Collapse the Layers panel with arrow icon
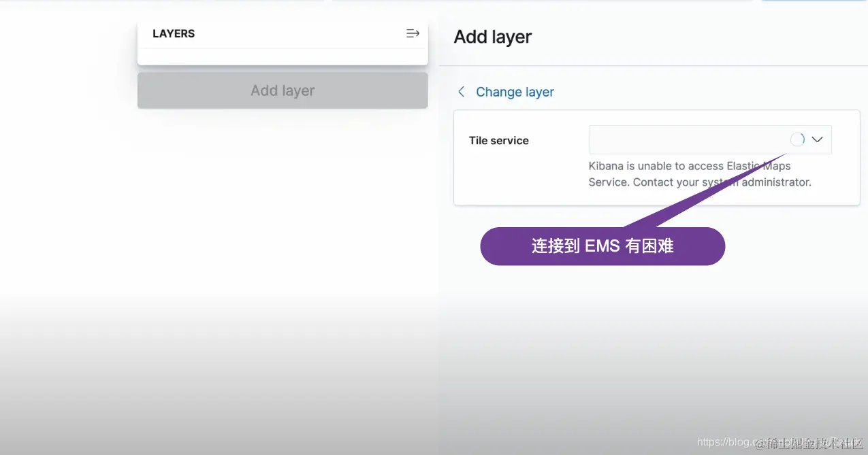 click(413, 33)
